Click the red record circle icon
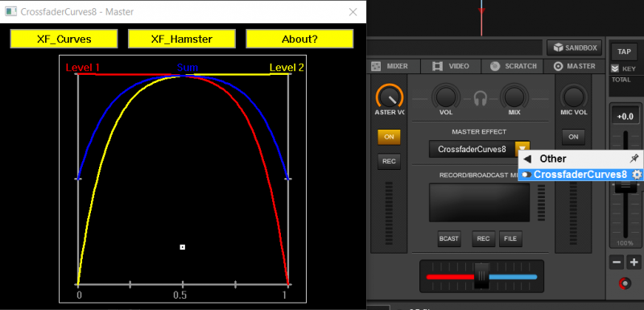The width and height of the screenshot is (644, 310). pos(625,283)
